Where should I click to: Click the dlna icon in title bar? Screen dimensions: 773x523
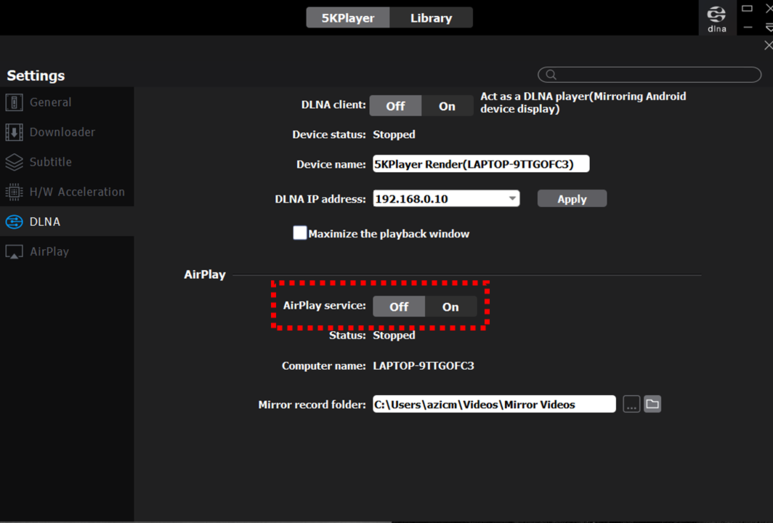tap(717, 18)
